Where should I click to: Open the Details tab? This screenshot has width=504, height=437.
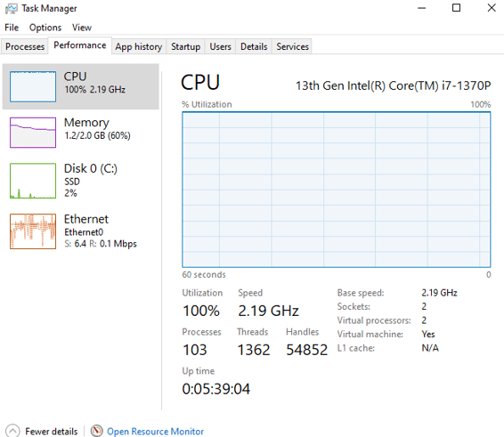point(254,46)
